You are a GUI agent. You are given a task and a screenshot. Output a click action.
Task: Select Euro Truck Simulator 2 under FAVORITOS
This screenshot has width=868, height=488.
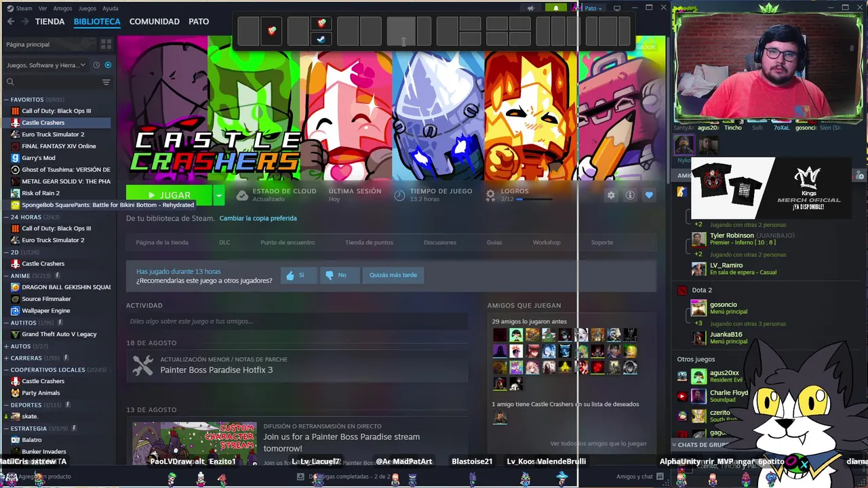point(53,134)
